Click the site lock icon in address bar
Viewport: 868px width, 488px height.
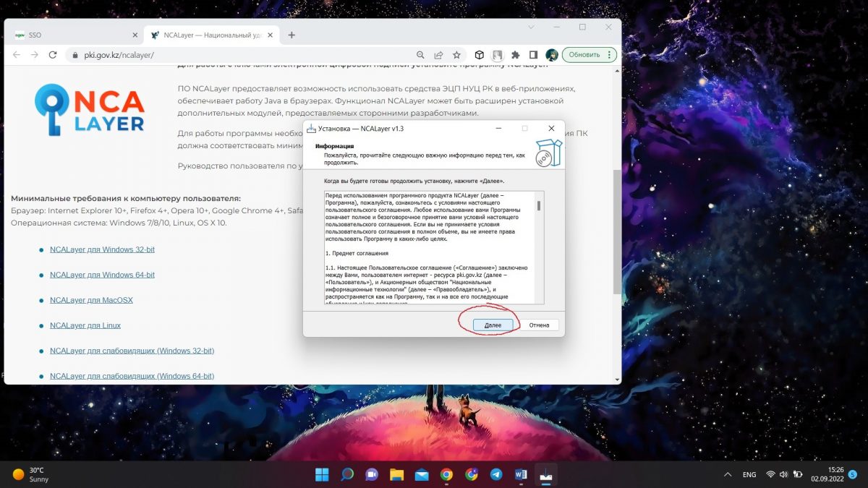tap(74, 55)
